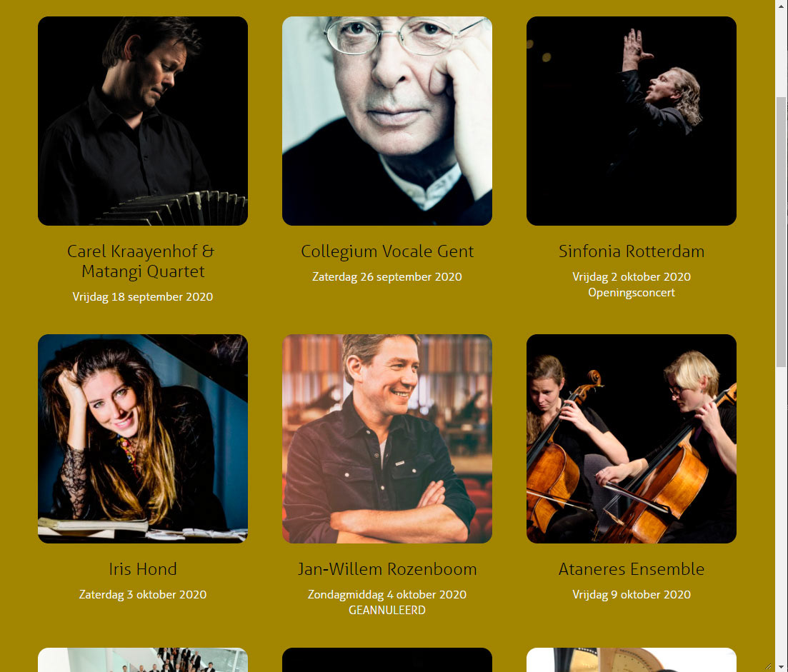Click the Openingsconcert label

pyautogui.click(x=632, y=292)
